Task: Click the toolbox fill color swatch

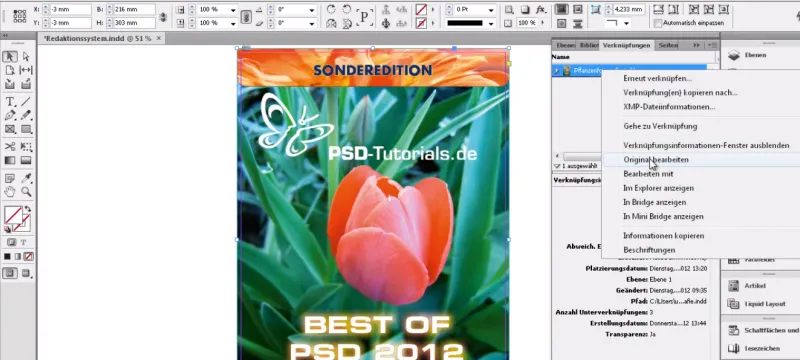Action: point(12,215)
